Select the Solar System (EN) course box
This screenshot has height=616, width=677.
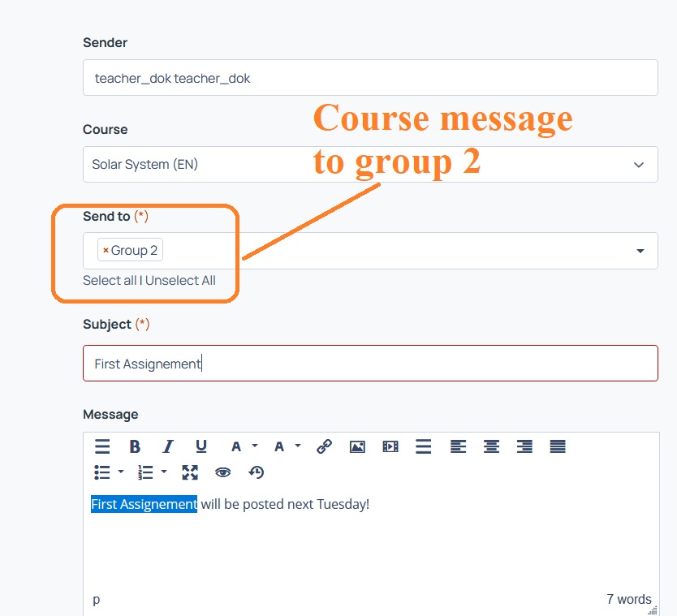pyautogui.click(x=370, y=164)
